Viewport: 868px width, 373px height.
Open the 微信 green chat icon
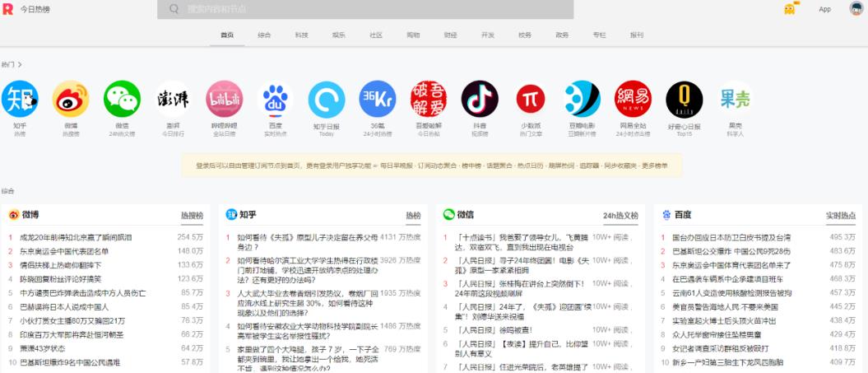click(x=122, y=99)
